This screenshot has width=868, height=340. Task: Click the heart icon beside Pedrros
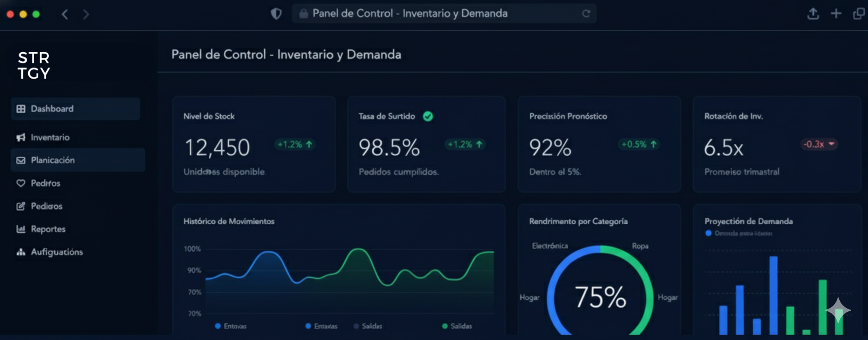pyautogui.click(x=21, y=183)
